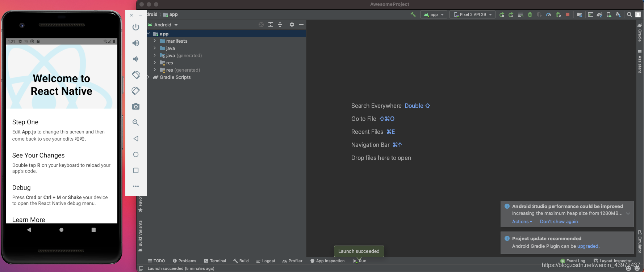Click the emulator volume up icon

pos(136,43)
